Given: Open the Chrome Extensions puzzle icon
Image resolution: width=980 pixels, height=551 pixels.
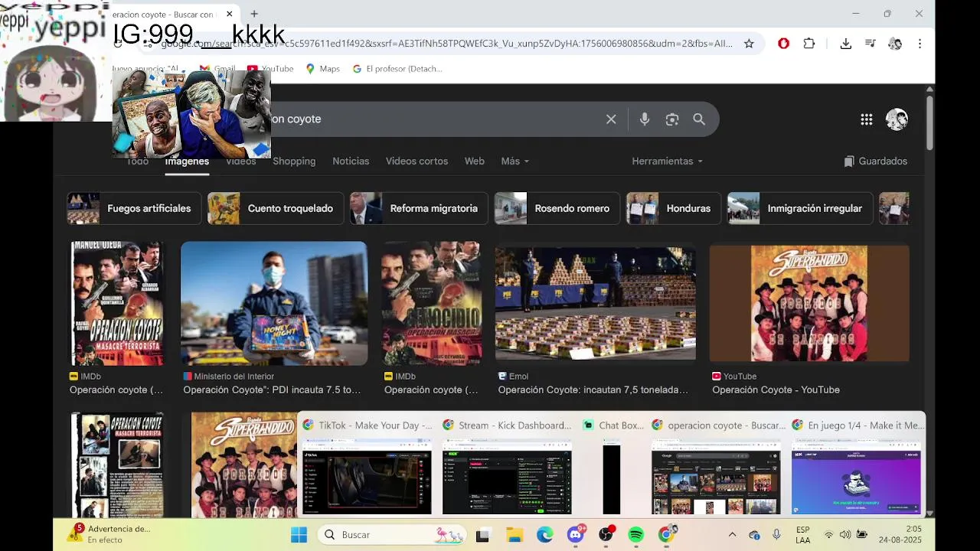Looking at the screenshot, I should pyautogui.click(x=809, y=44).
